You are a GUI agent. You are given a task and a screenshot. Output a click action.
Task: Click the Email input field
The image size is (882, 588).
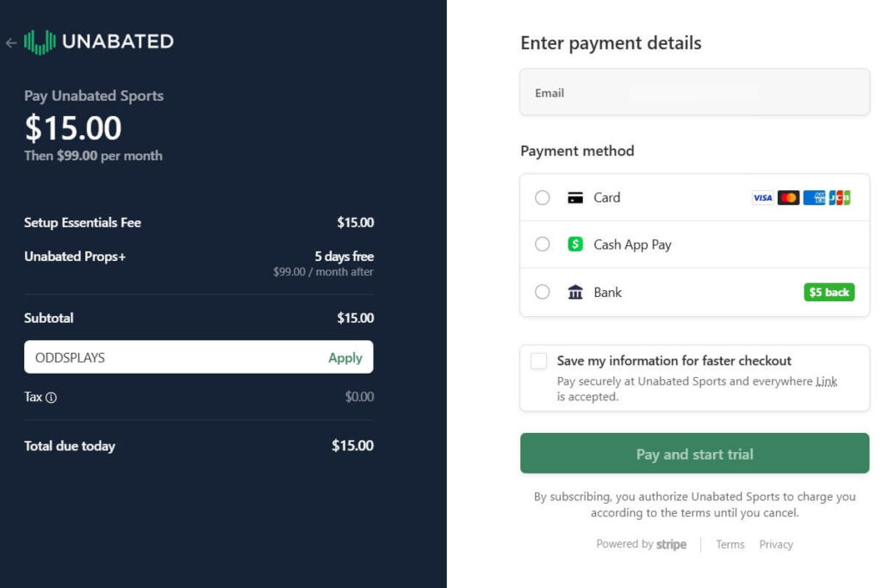tap(694, 92)
